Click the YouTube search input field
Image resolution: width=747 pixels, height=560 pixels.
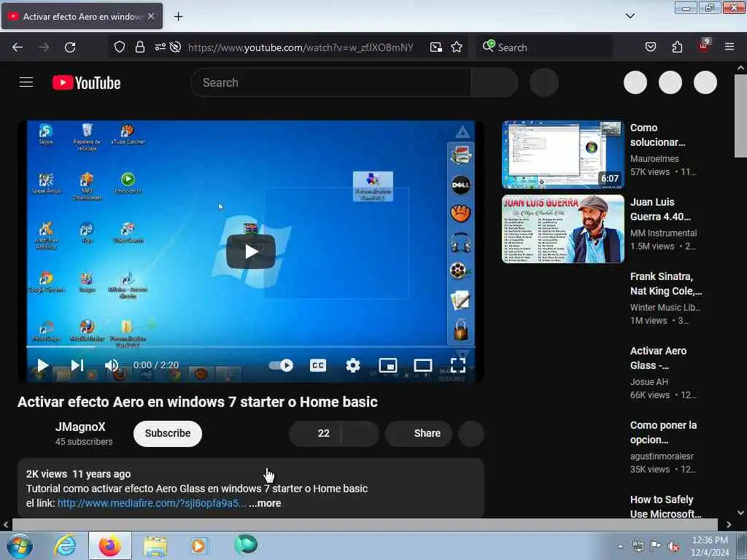(331, 83)
